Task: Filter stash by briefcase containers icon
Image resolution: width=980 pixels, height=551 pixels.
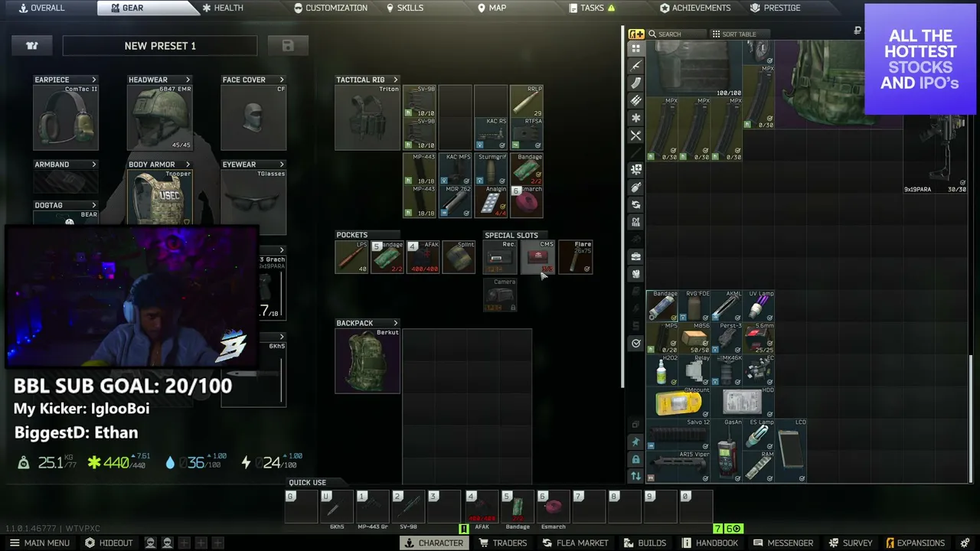Action: pyautogui.click(x=635, y=256)
